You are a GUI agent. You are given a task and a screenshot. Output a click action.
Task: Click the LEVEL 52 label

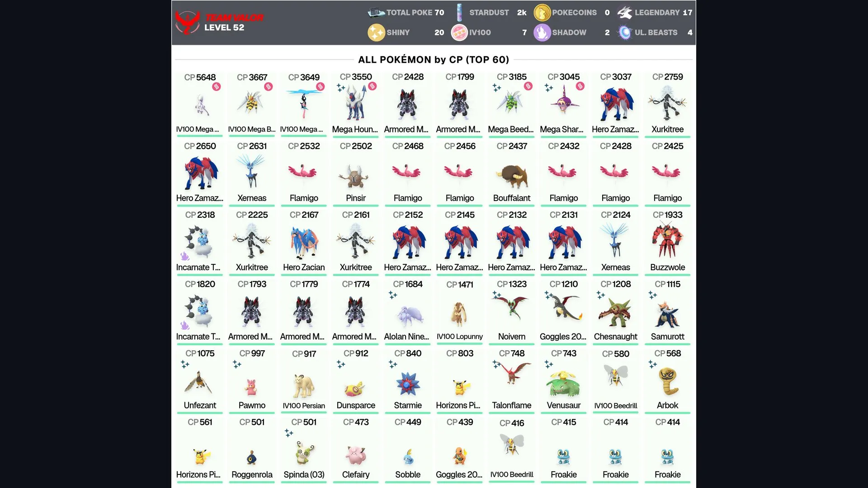pos(224,28)
